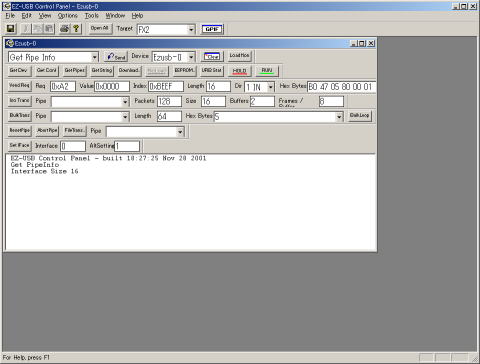
Task: Click the EEPROM button
Action: 184,71
